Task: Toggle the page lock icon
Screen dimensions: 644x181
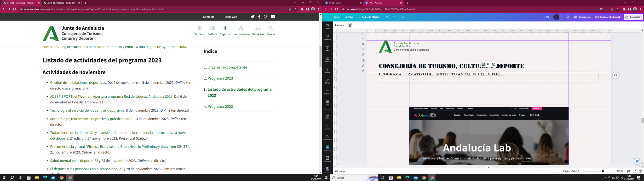Action: coord(363,55)
